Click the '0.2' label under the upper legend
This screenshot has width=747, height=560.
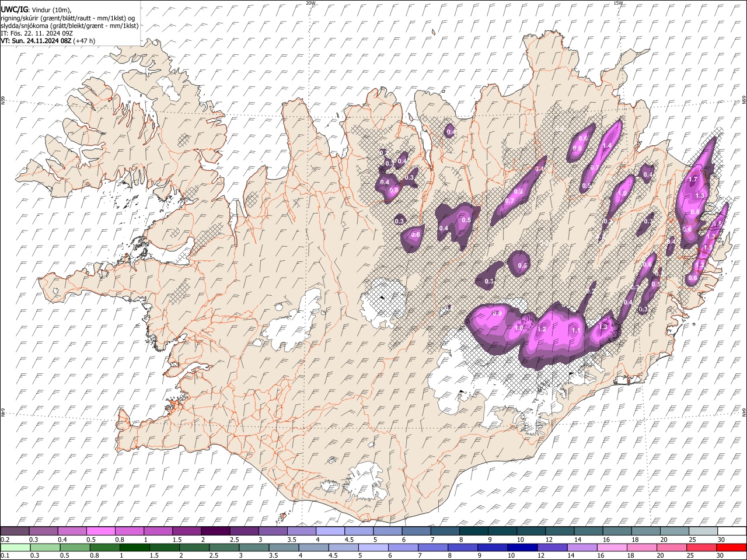click(5, 540)
